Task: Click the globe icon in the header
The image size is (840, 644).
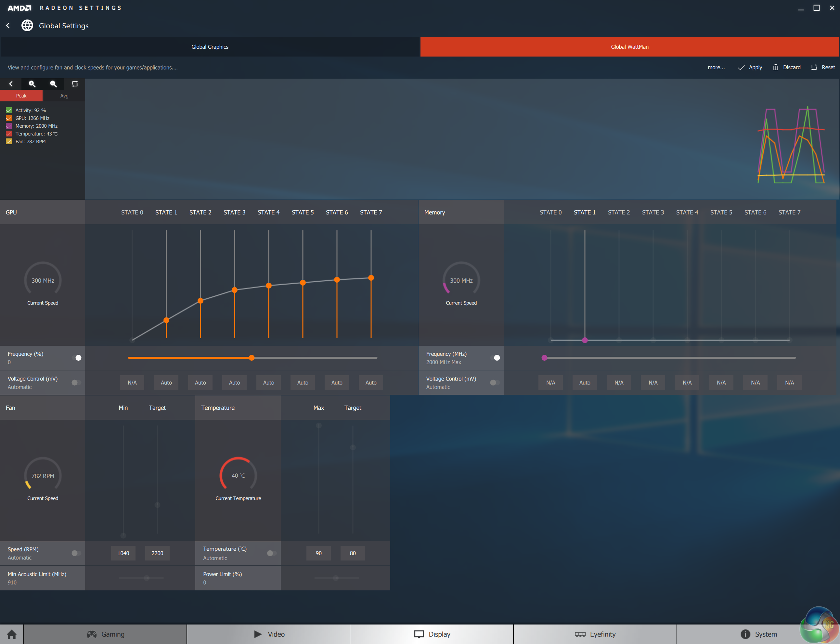Action: pos(27,25)
